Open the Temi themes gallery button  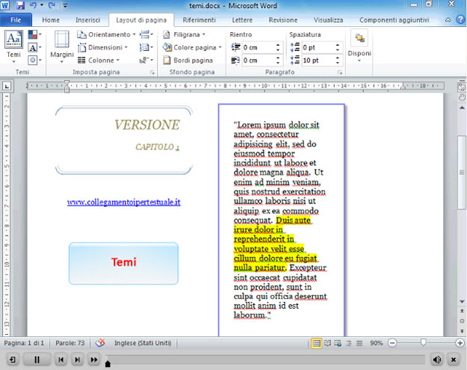(x=14, y=47)
